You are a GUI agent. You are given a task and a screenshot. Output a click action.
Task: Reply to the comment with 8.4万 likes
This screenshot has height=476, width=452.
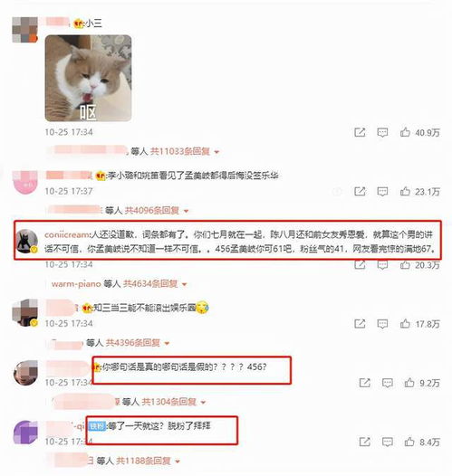(387, 442)
